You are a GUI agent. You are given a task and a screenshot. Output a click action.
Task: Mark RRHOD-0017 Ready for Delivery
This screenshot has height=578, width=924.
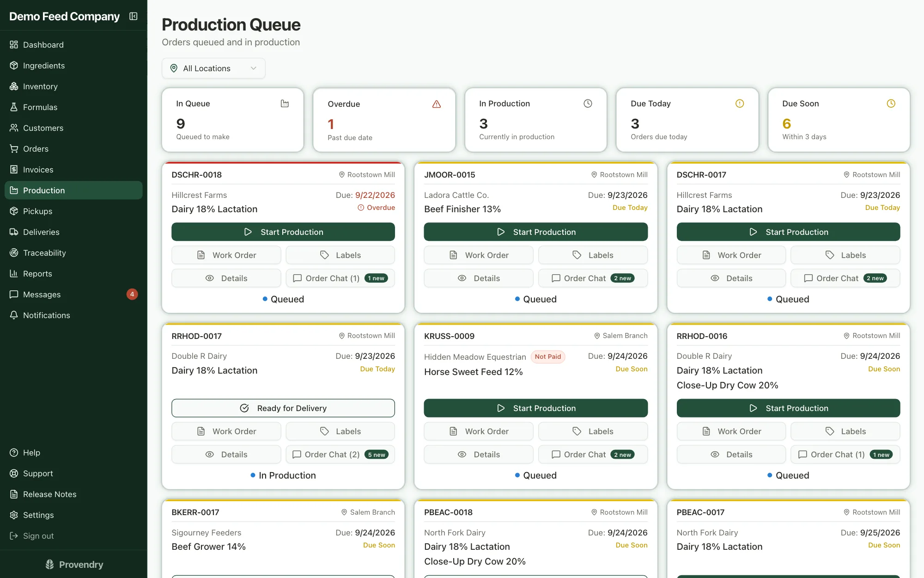pos(283,408)
